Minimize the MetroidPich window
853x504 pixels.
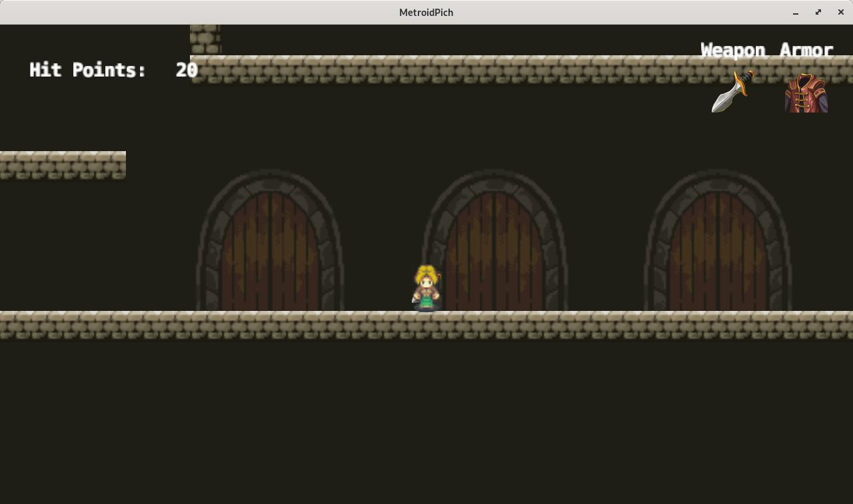(x=796, y=13)
